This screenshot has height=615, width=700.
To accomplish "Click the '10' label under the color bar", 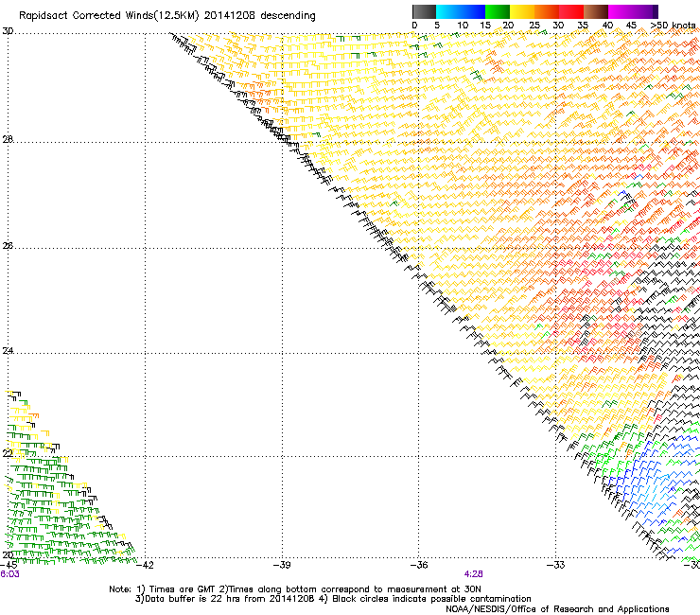I will pyautogui.click(x=463, y=26).
